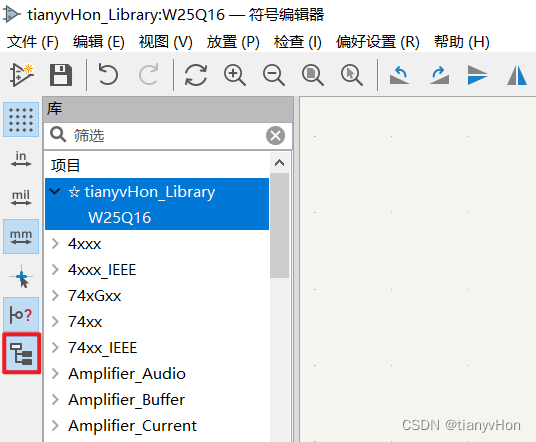Select the Amplifier_Buffer library row
The height and width of the screenshot is (442, 536).
[157, 400]
